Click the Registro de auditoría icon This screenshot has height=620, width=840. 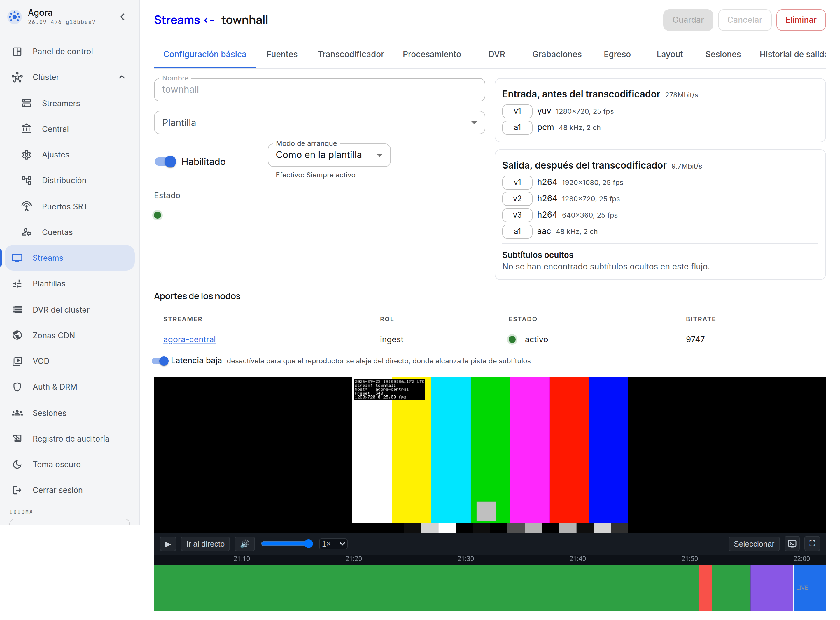[17, 438]
